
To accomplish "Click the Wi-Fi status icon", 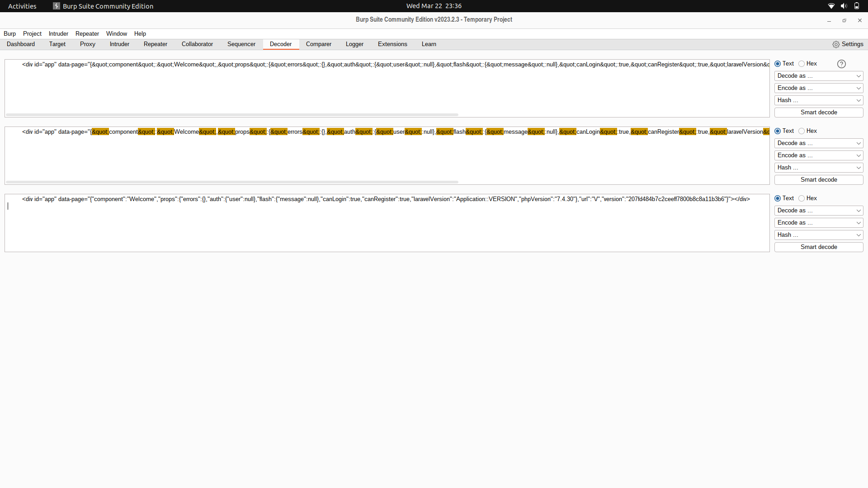I will pyautogui.click(x=831, y=6).
